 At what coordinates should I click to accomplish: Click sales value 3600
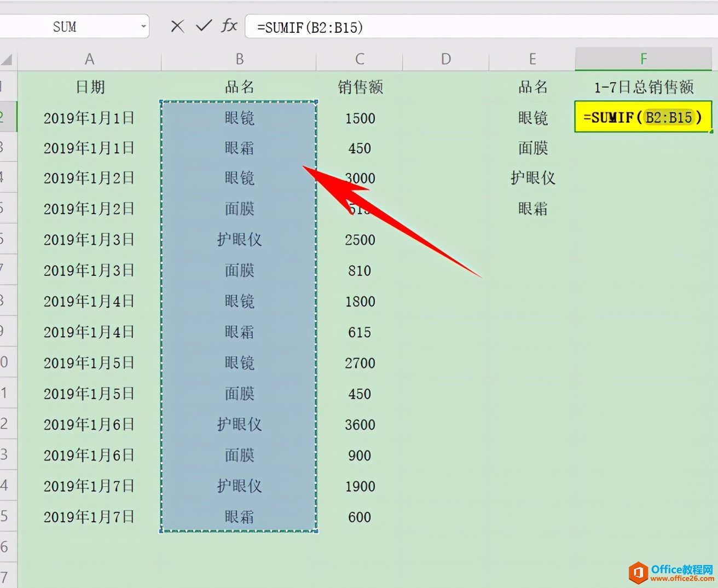360,425
